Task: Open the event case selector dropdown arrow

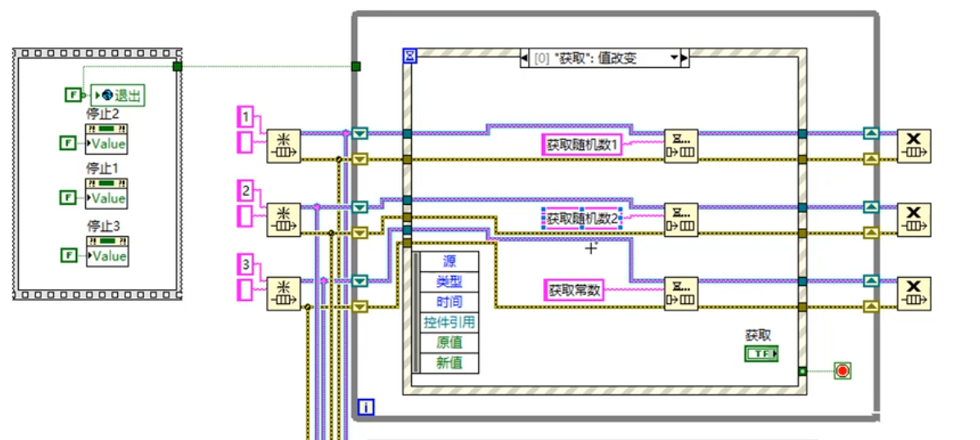Action: point(674,58)
